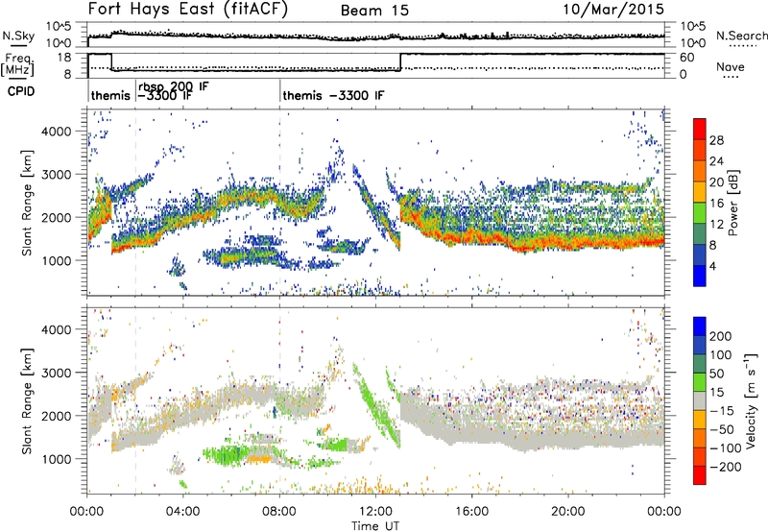Click the date '10/Mar/2015'
The height and width of the screenshot is (532, 768).
click(x=613, y=10)
